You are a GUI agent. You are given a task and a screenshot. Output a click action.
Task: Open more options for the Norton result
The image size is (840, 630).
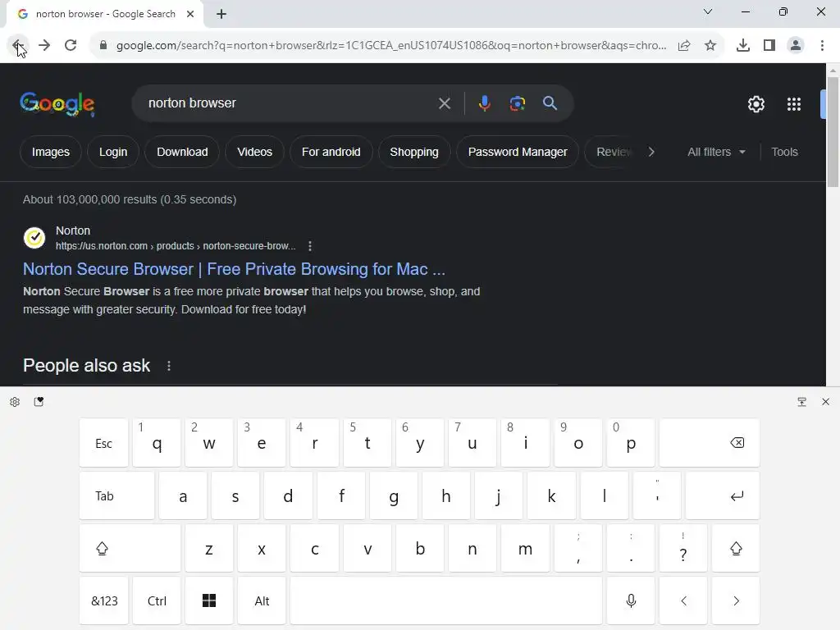pyautogui.click(x=309, y=246)
